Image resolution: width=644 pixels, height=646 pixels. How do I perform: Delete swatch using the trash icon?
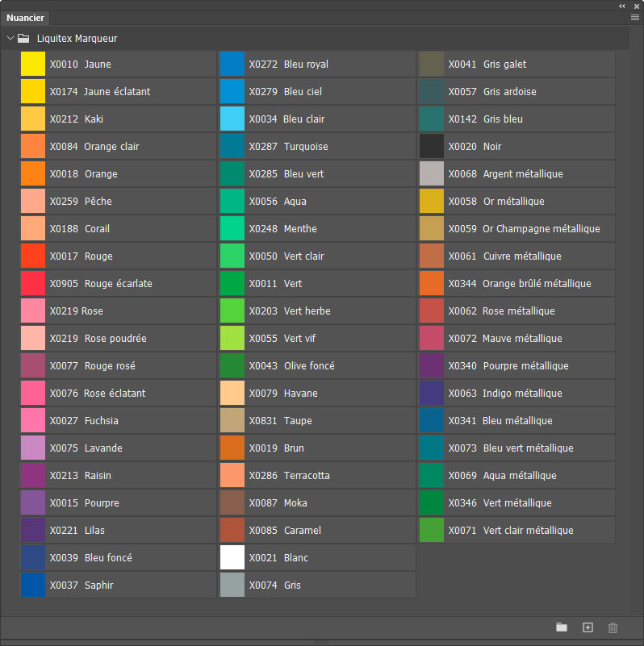pyautogui.click(x=613, y=627)
